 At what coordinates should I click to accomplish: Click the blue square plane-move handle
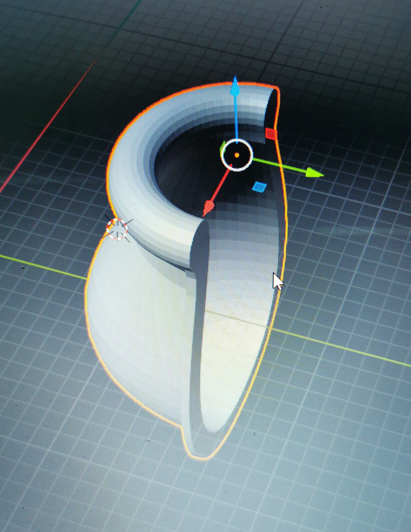259,187
